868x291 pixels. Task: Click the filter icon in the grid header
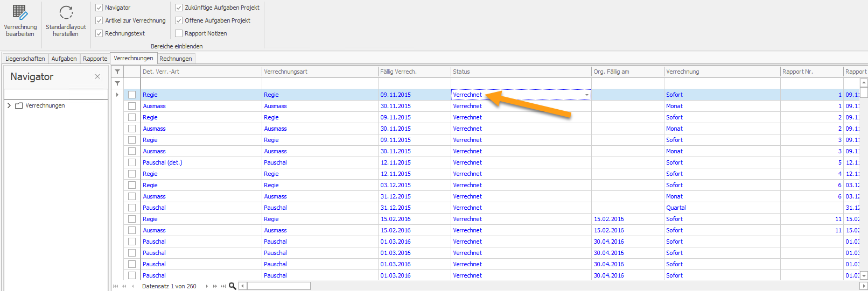point(117,72)
